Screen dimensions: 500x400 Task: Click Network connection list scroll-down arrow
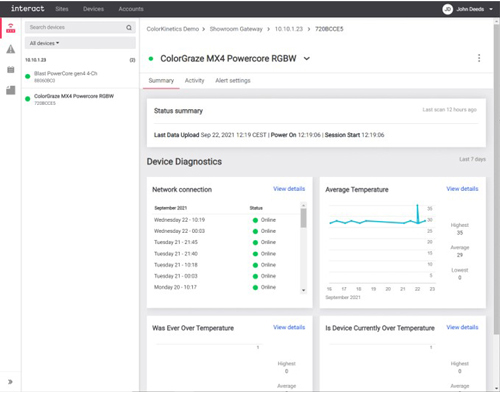coord(303,290)
